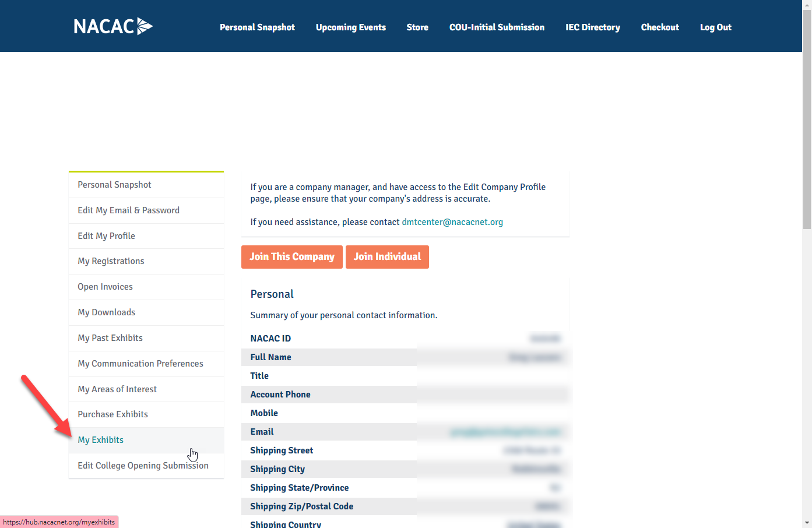812x528 pixels.
Task: Click the Shipping State/Province label
Action: (300, 488)
